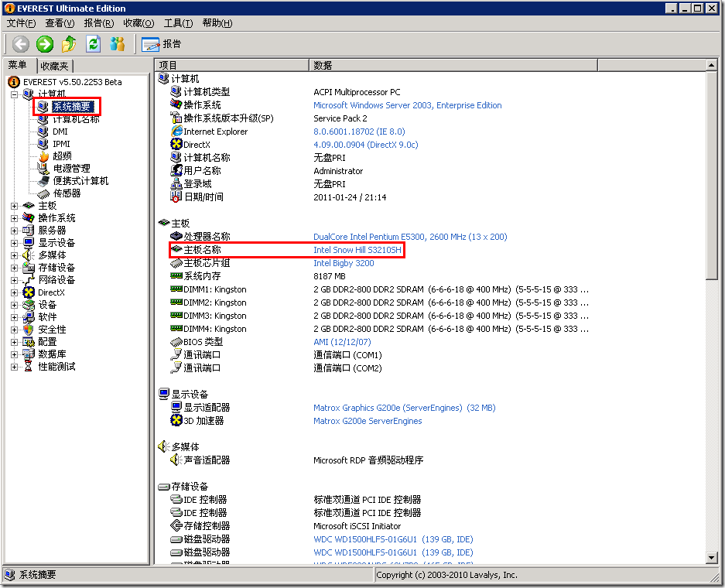Click the 主板 icon in tree

29,206
